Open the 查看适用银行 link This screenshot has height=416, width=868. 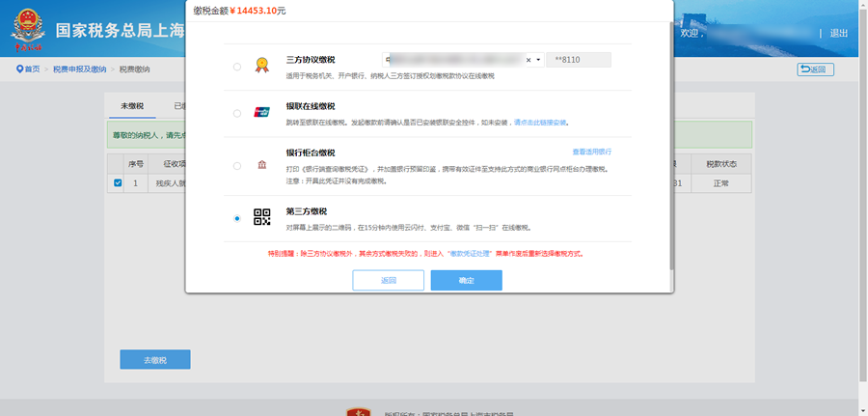click(x=591, y=153)
